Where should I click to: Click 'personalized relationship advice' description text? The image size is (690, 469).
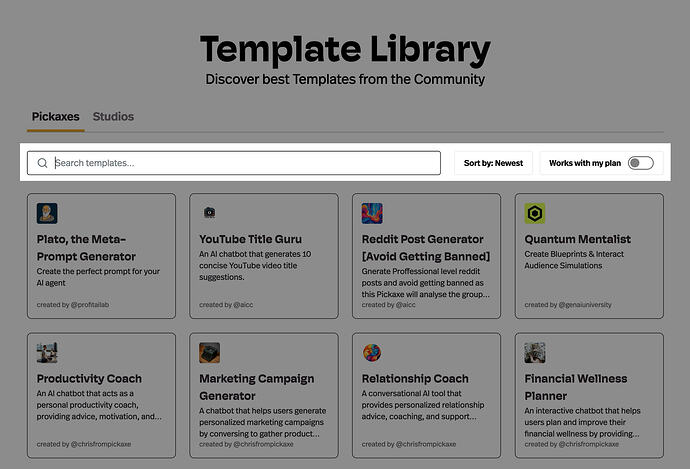[423, 405]
